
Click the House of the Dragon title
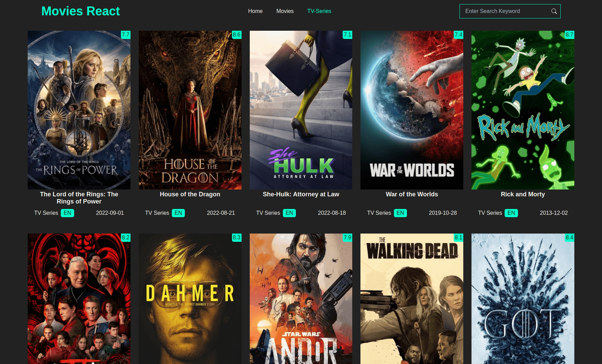(x=190, y=194)
